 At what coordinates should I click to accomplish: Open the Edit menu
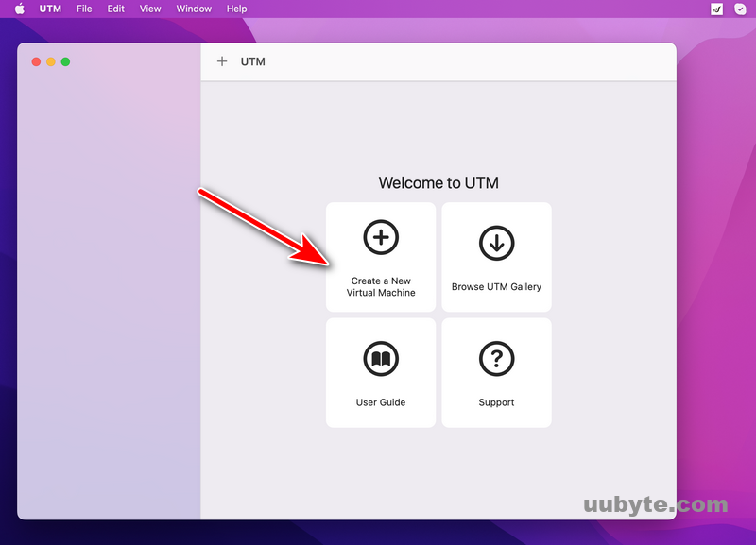(115, 9)
